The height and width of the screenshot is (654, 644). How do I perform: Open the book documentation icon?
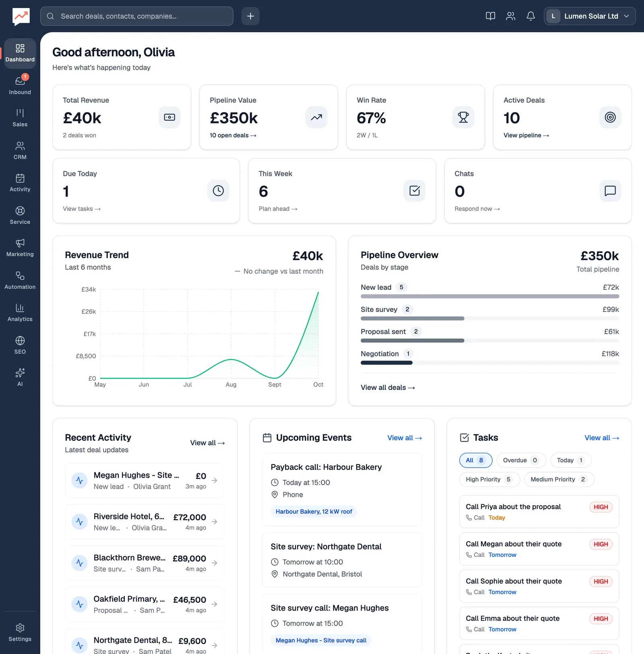[490, 16]
